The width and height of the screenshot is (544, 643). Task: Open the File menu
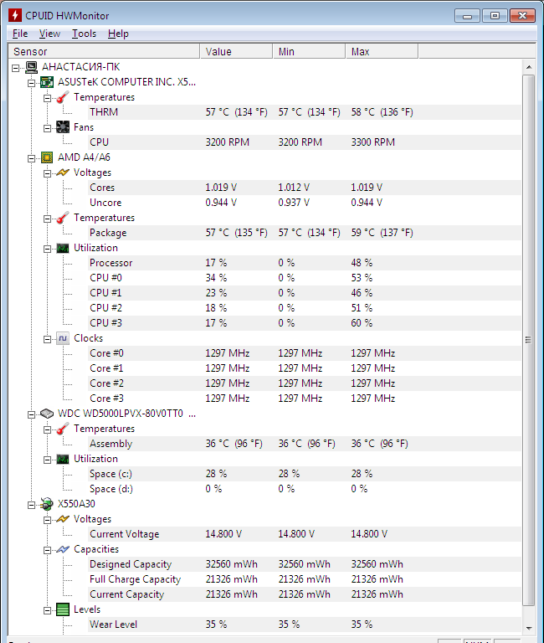tap(20, 34)
